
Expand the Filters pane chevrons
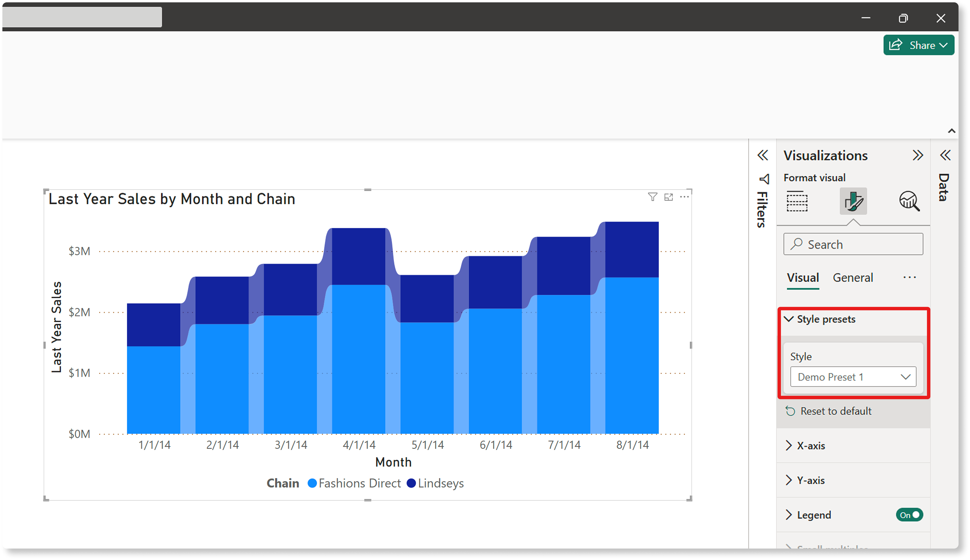[x=763, y=155]
